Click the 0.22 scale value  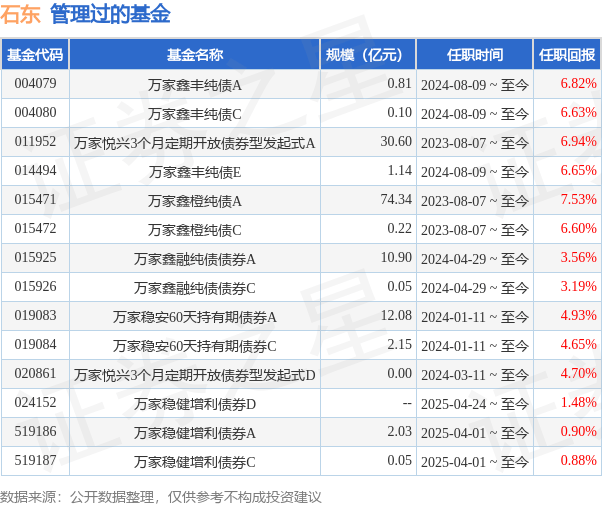click(399, 228)
